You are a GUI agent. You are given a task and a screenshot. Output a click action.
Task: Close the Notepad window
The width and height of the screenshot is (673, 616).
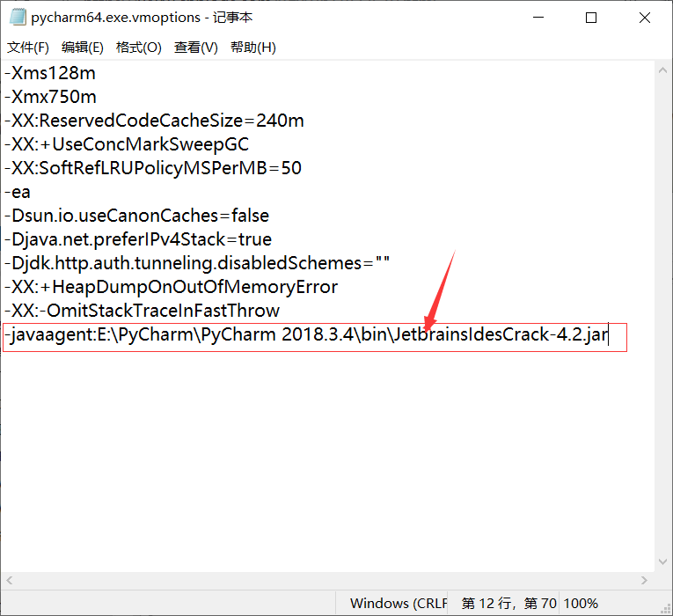point(645,18)
